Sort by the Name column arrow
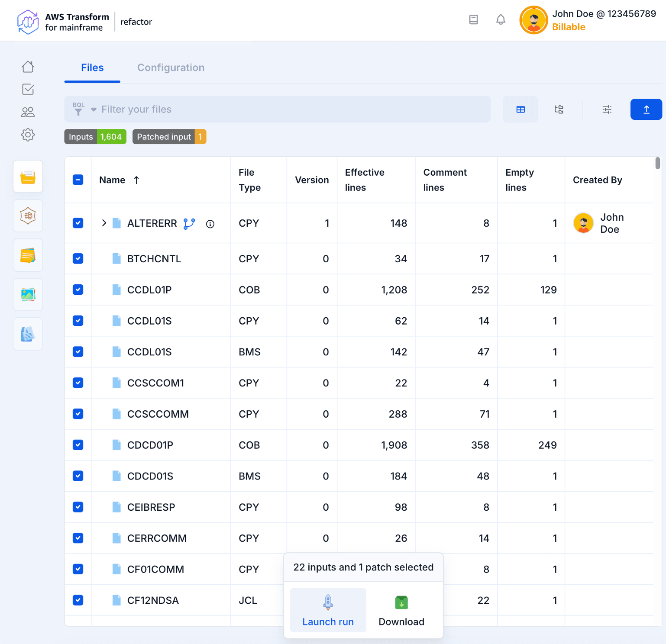 (136, 180)
